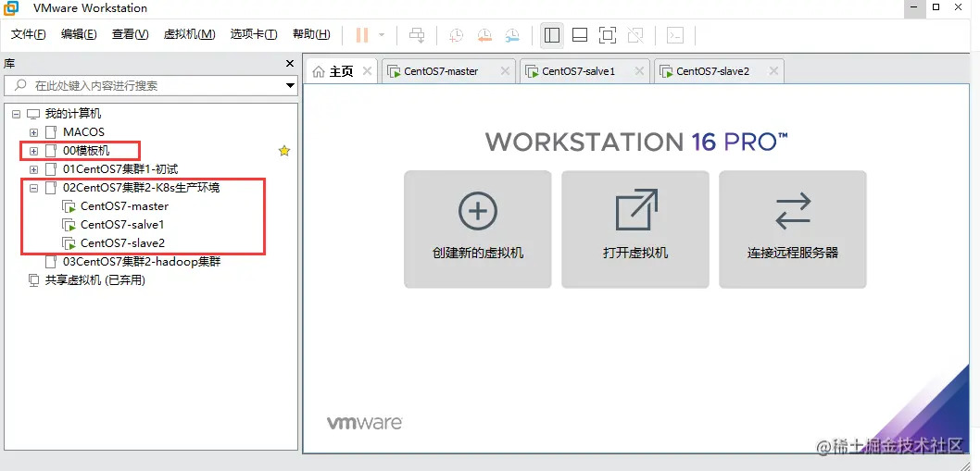Select the 02CentOS7集群2-K8s生产环境 folder

tap(141, 187)
